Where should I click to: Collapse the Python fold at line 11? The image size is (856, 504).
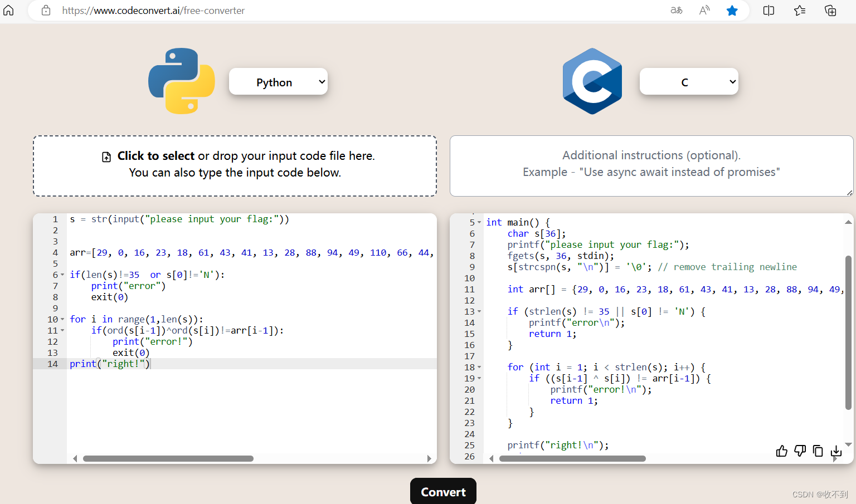62,331
